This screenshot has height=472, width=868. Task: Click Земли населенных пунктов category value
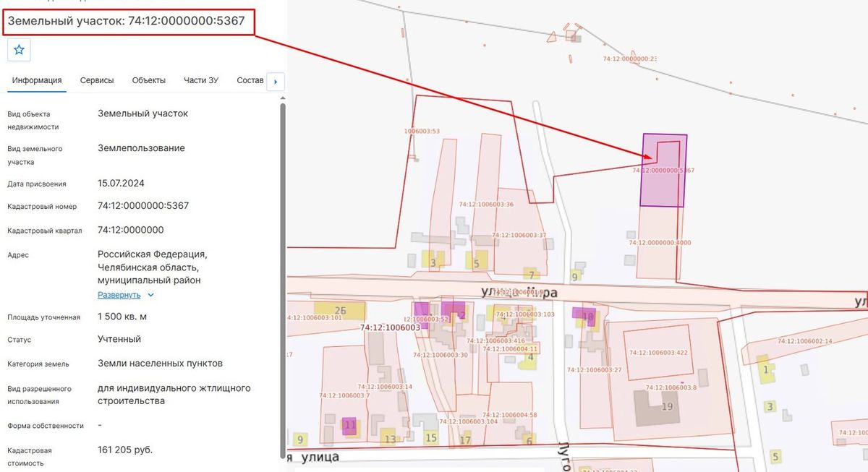tap(160, 363)
